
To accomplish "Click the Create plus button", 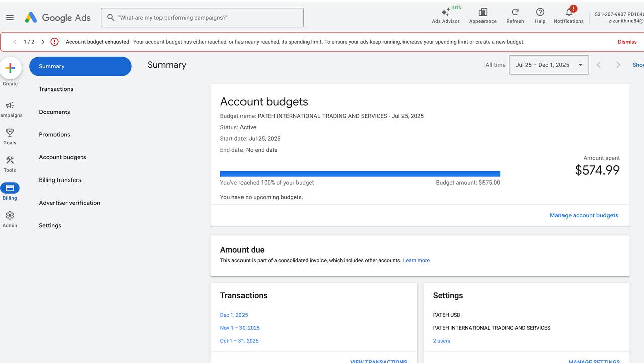I will tap(10, 68).
